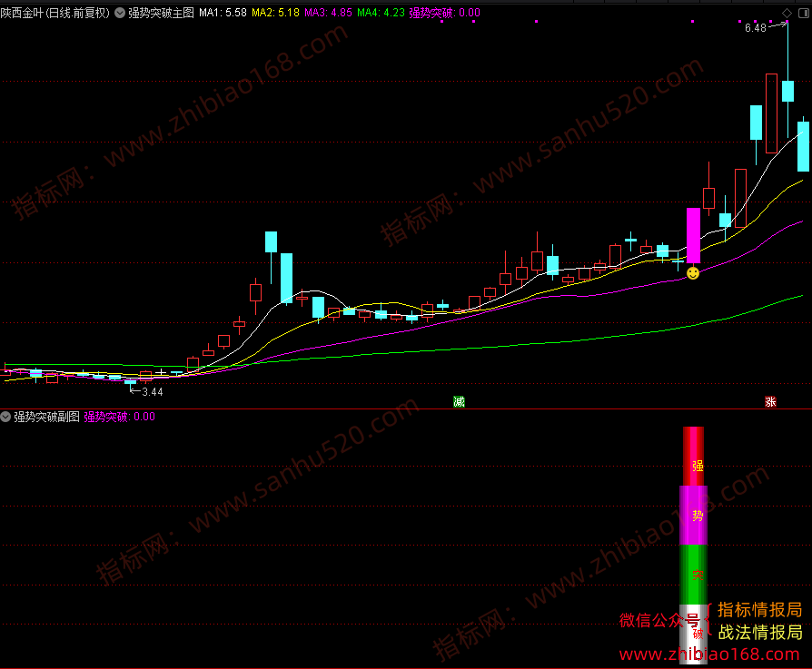Click the MA4: 4.23 value label
Viewport: 812px width, 669px height.
[381, 13]
